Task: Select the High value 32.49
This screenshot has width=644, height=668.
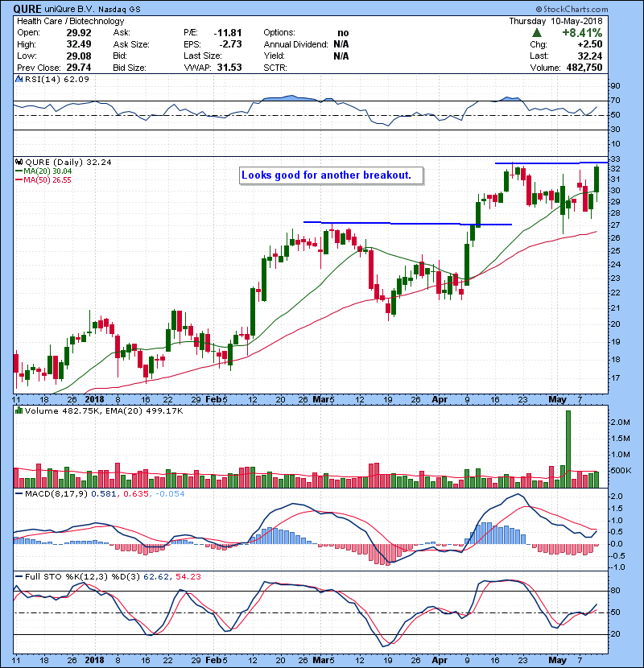Action: pyautogui.click(x=79, y=44)
